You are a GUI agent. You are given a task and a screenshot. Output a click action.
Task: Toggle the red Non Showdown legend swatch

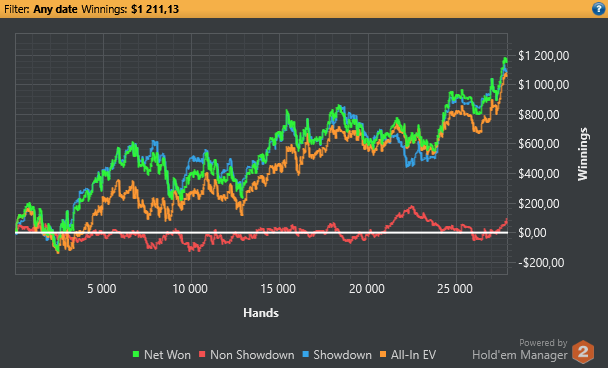202,354
